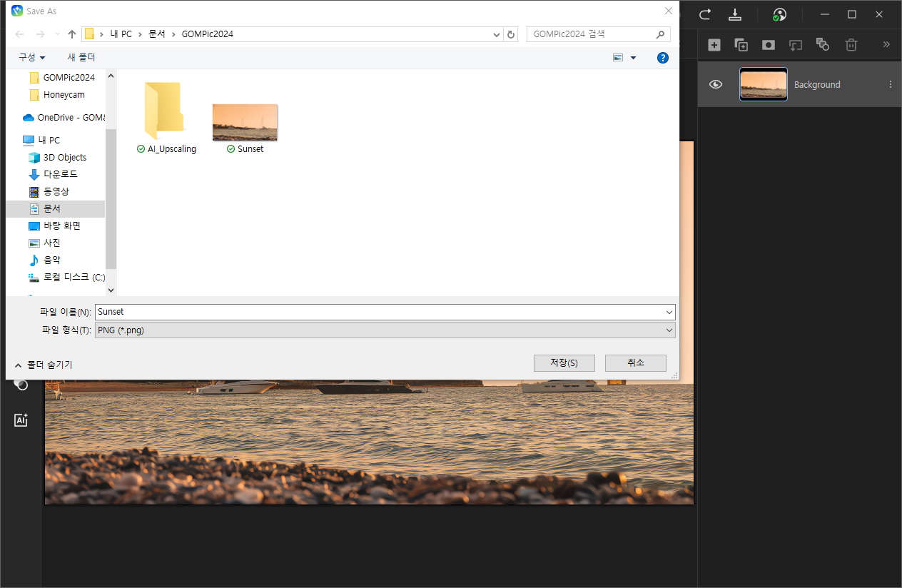The height and width of the screenshot is (588, 902).
Task: Click the 취소 cancel button
Action: [x=635, y=363]
